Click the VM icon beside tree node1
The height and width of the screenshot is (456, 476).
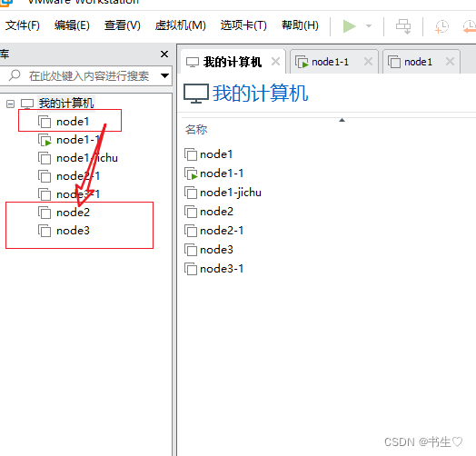[45, 122]
